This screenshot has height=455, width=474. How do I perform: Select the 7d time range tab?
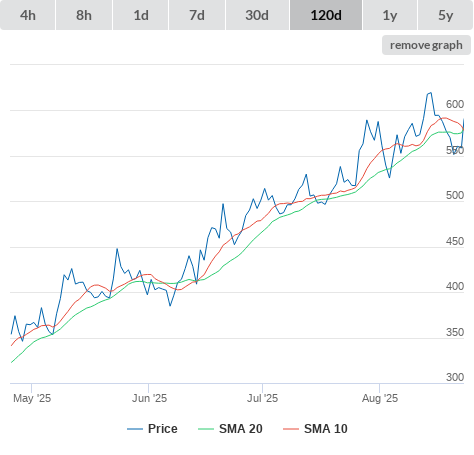click(197, 15)
